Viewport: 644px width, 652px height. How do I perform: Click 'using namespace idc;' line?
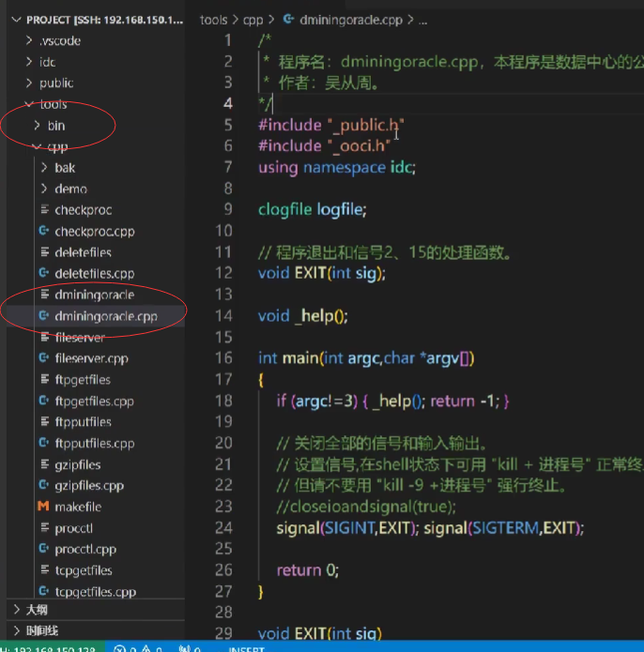click(337, 168)
